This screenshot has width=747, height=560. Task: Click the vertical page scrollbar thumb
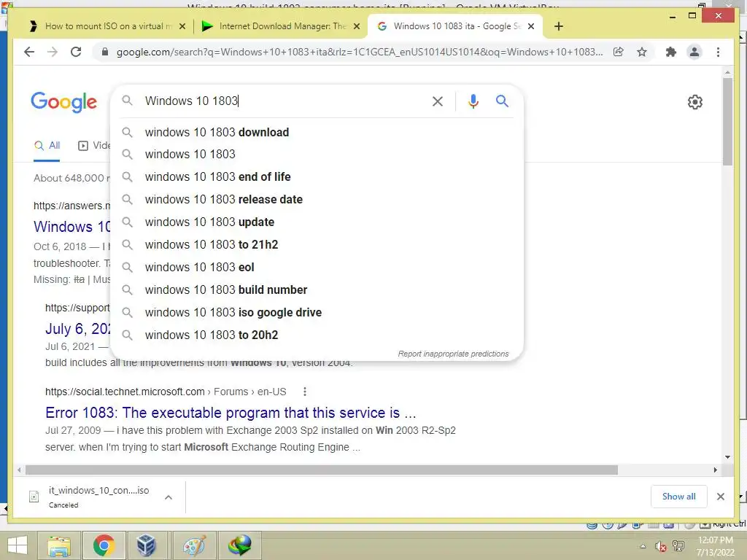point(727,121)
